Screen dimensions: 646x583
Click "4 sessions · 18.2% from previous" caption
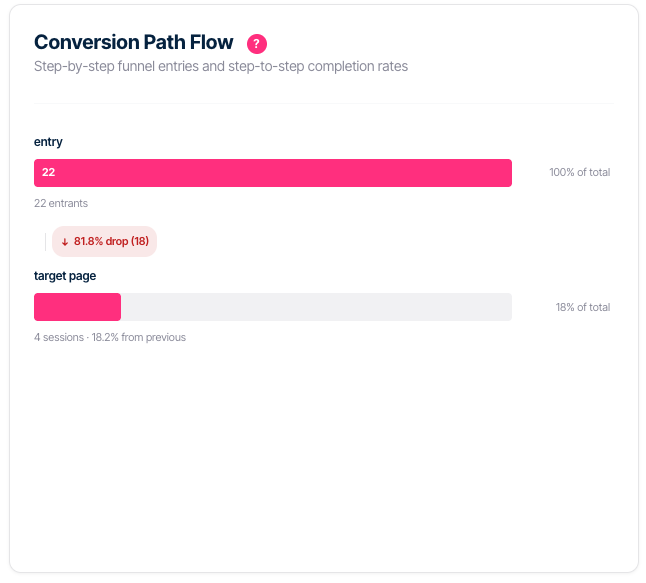[110, 337]
